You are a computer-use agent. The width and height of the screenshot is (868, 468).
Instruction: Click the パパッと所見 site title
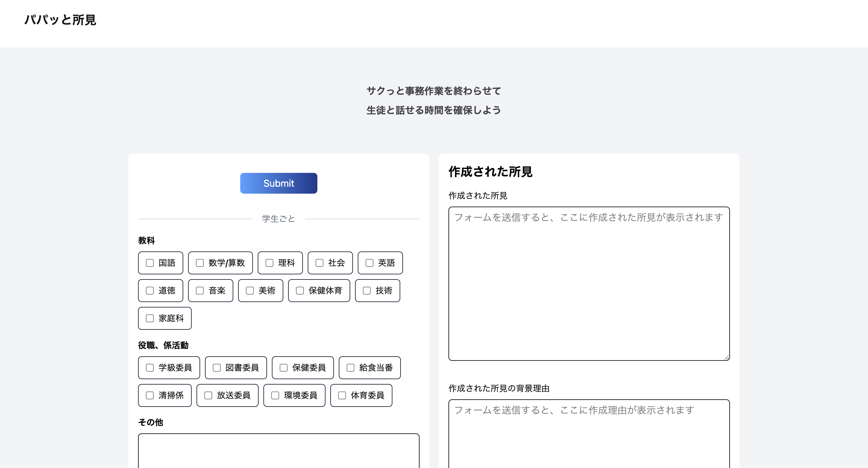coord(60,20)
